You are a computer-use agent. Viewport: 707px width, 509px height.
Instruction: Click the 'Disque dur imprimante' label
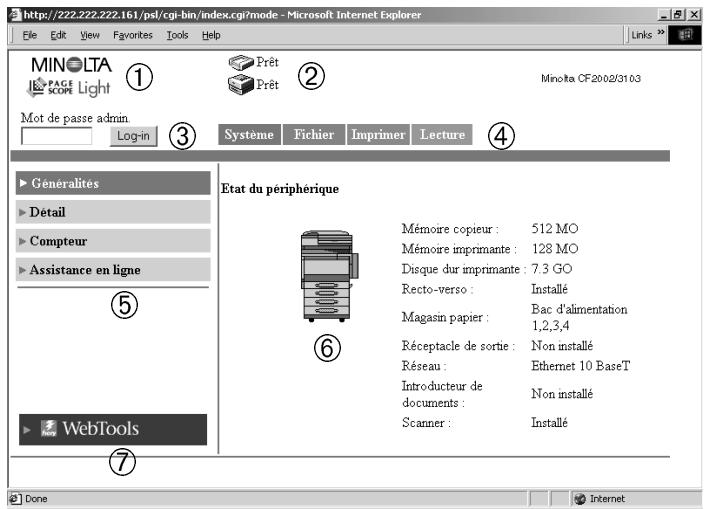tap(464, 269)
